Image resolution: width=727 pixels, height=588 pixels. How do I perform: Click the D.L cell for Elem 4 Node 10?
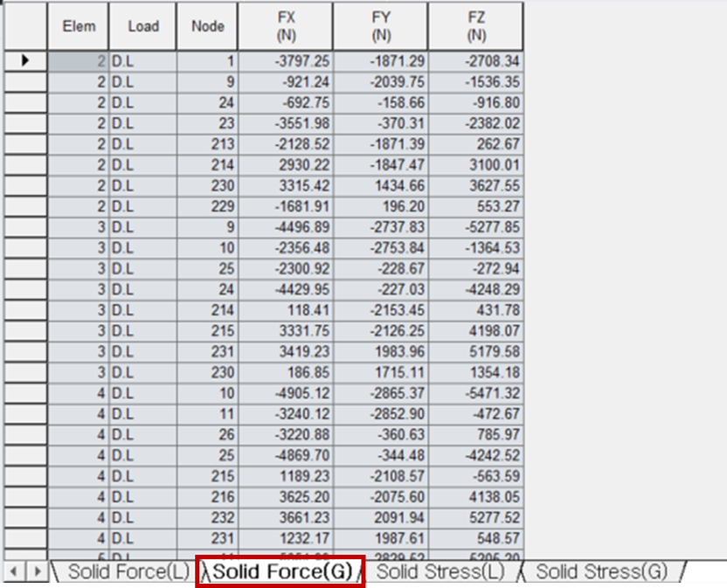142,393
